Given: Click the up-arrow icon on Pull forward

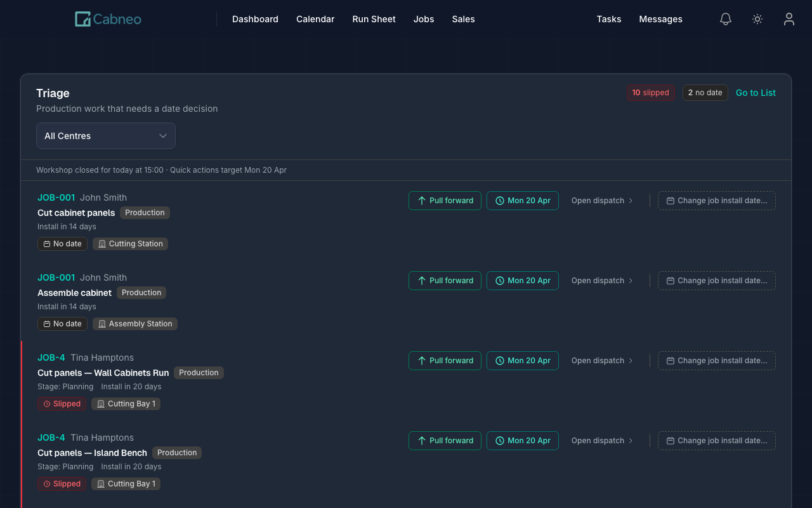Looking at the screenshot, I should pyautogui.click(x=422, y=200).
